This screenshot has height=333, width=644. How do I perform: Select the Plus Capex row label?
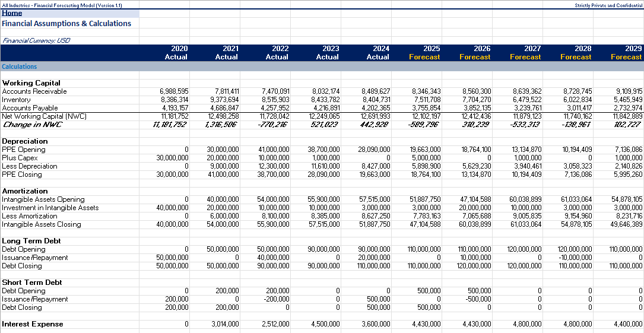coord(20,158)
